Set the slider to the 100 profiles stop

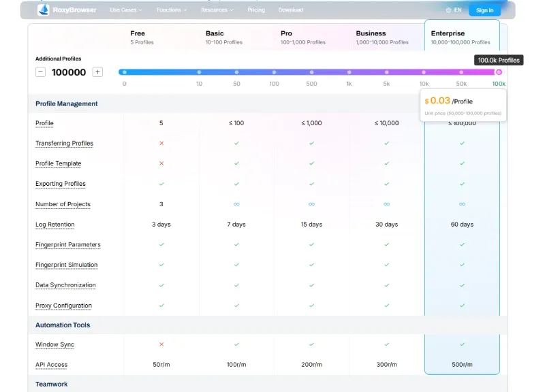pos(275,72)
